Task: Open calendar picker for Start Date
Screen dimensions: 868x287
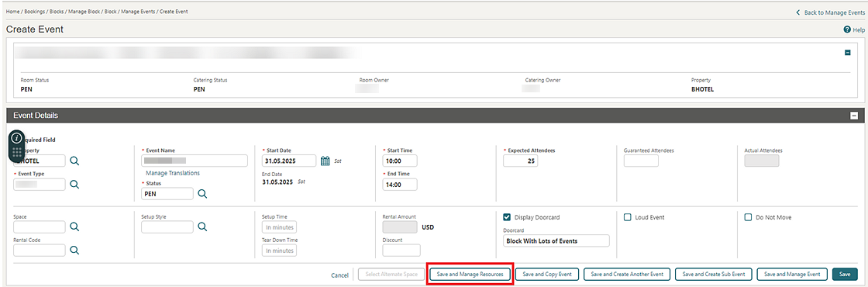Action: coord(325,161)
